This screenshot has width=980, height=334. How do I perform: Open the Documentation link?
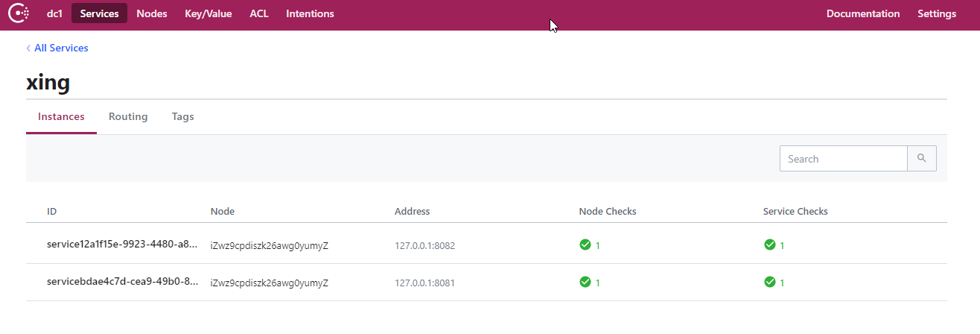[863, 13]
